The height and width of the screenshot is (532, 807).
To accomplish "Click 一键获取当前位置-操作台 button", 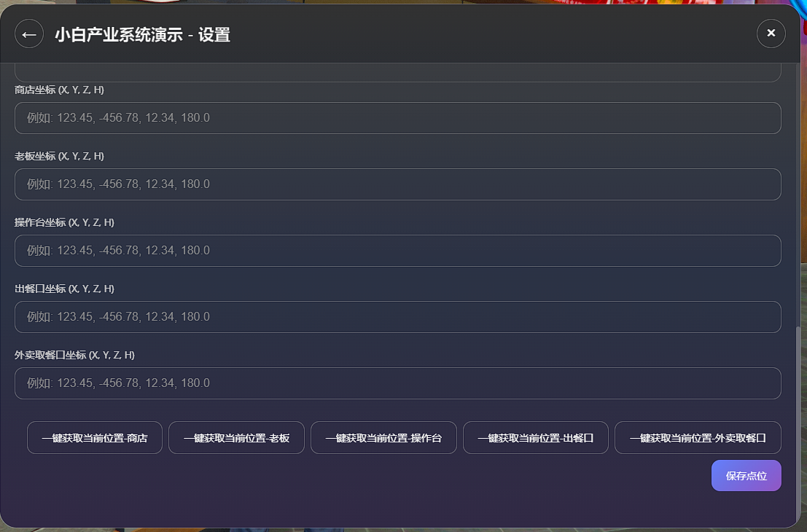I will click(383, 438).
